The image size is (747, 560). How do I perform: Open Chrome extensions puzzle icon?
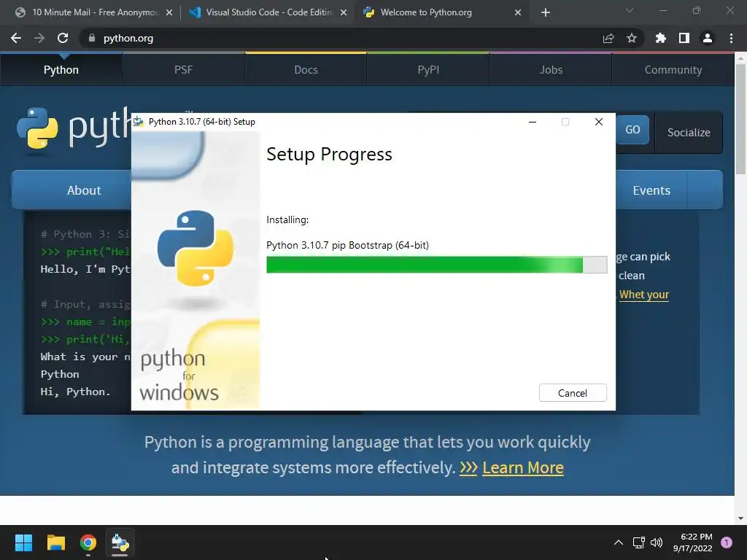pos(660,38)
